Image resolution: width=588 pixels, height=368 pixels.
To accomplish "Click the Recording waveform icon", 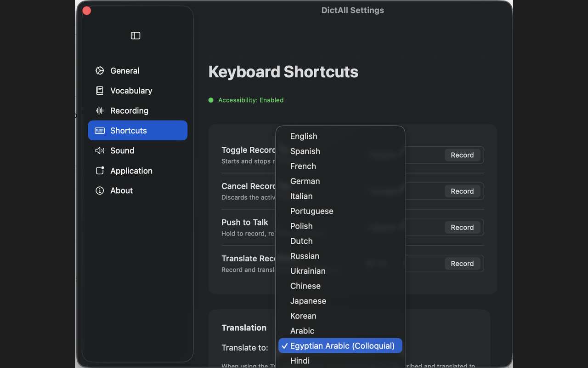I will pos(100,111).
